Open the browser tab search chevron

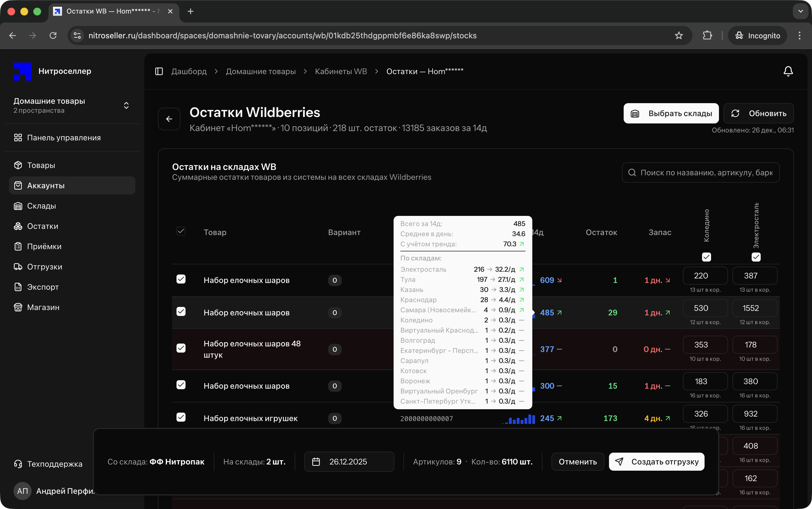coord(800,11)
